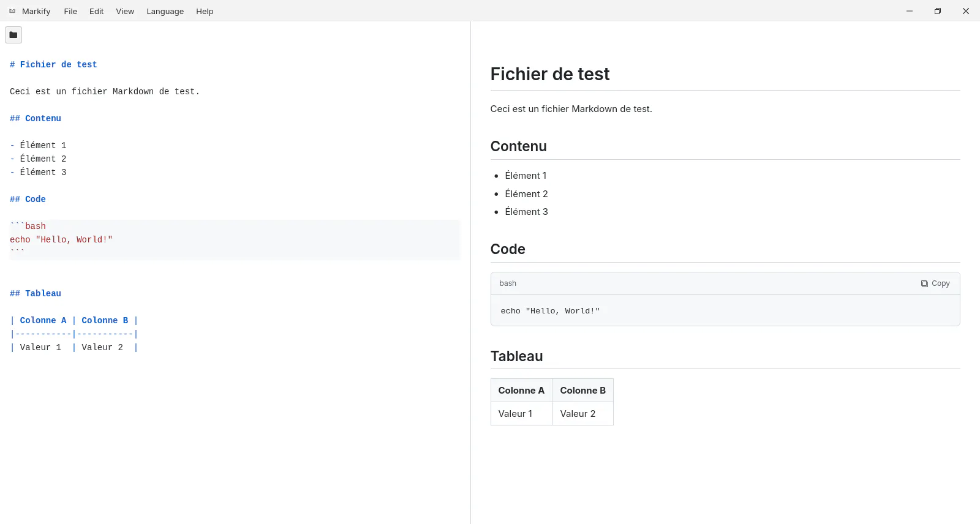Copy the bash code block
980x524 pixels.
(x=935, y=283)
